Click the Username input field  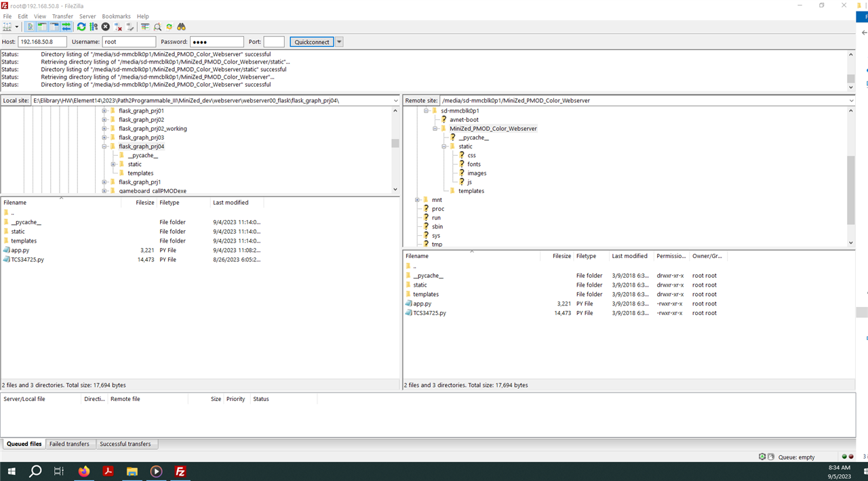pyautogui.click(x=129, y=42)
